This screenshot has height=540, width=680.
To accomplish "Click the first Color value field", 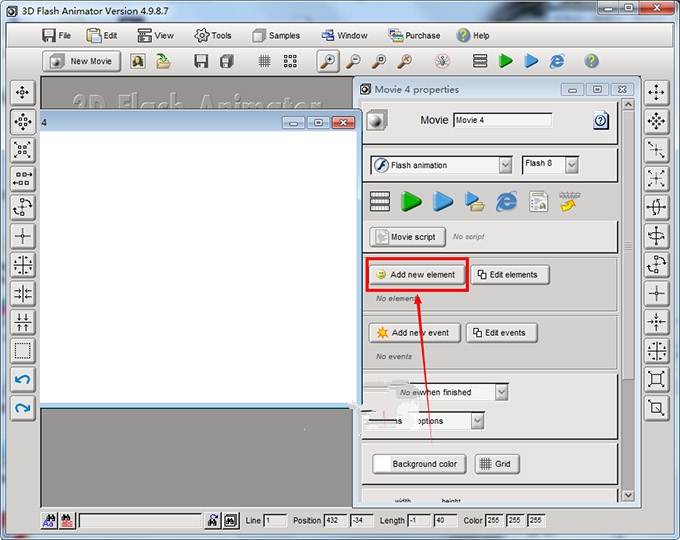I will point(494,520).
